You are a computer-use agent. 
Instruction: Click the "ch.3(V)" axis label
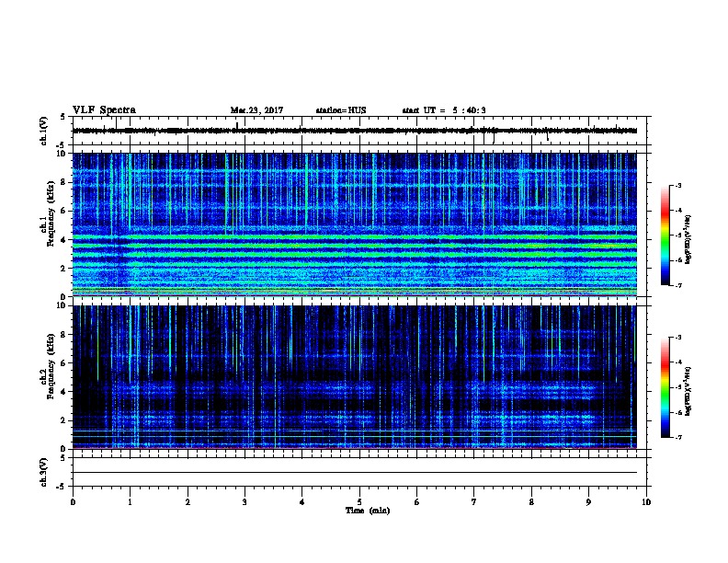(44, 472)
